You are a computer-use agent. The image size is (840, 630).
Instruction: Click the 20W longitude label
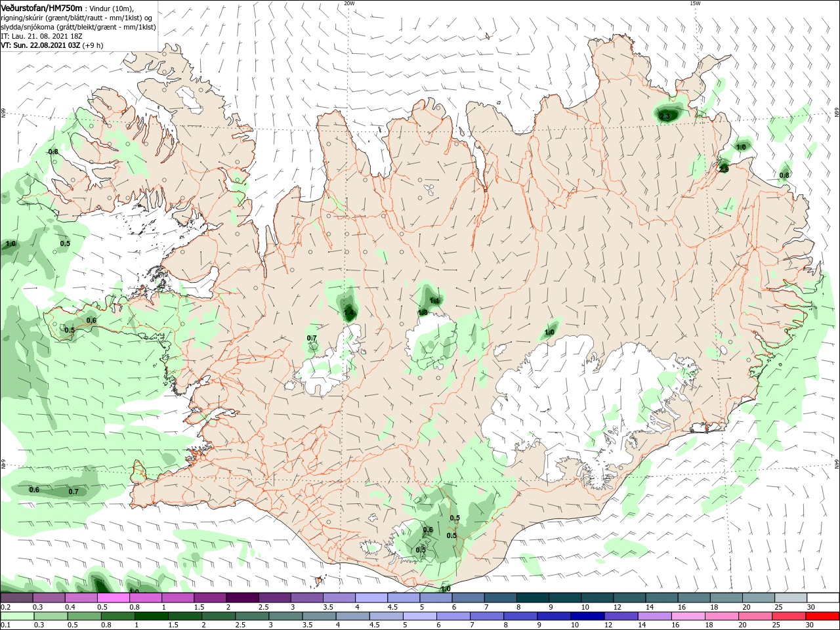tap(349, 3)
